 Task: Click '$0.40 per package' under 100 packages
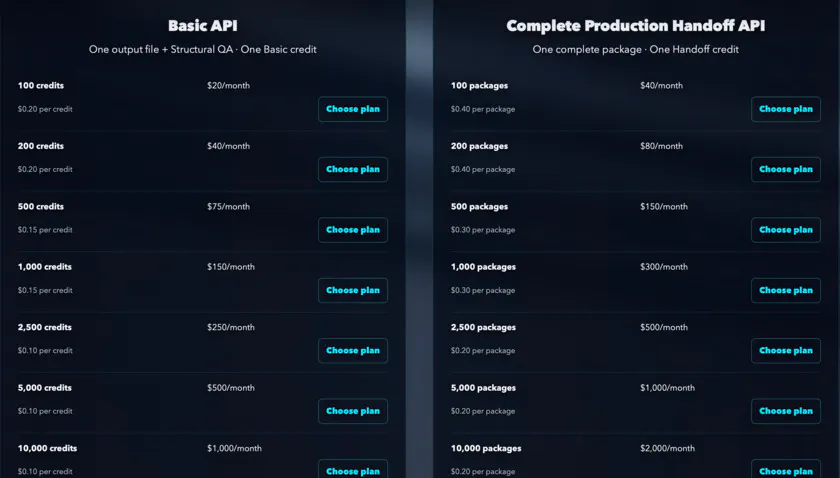point(483,109)
